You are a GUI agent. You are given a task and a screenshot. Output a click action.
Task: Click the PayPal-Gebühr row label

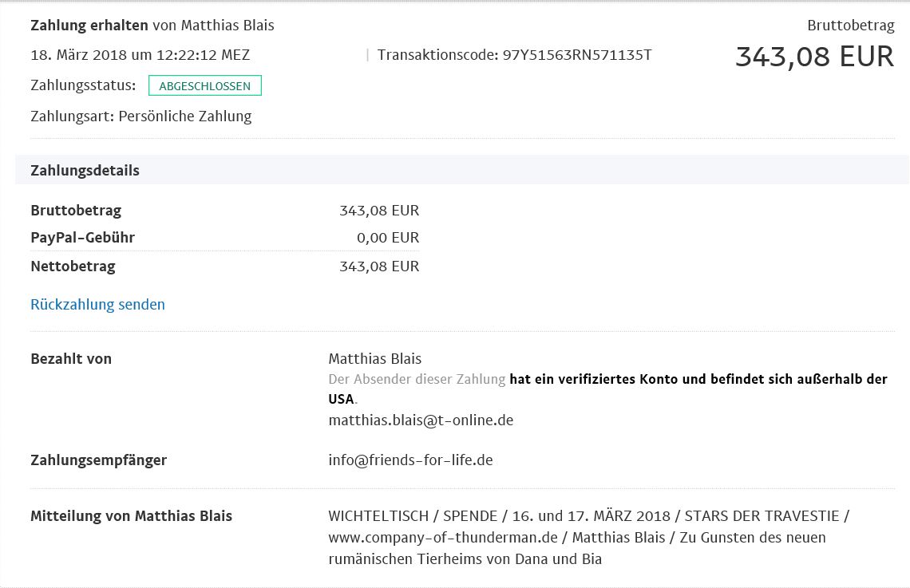point(82,238)
